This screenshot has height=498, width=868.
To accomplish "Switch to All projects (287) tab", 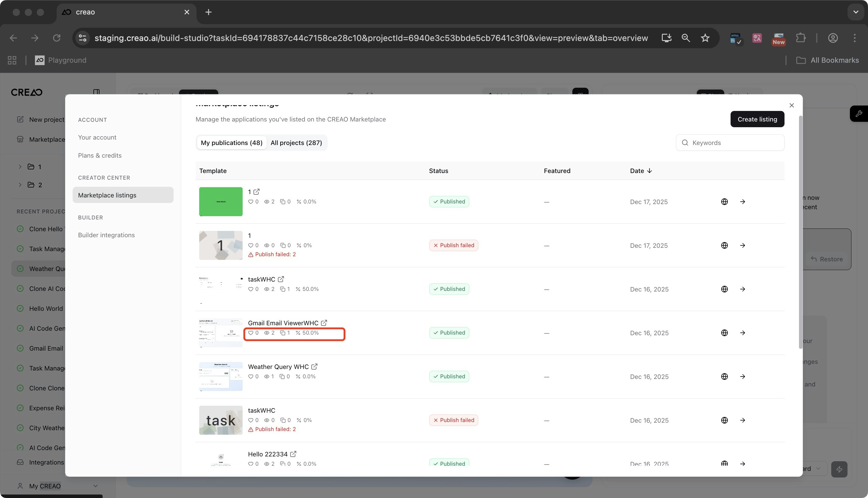I will (296, 143).
